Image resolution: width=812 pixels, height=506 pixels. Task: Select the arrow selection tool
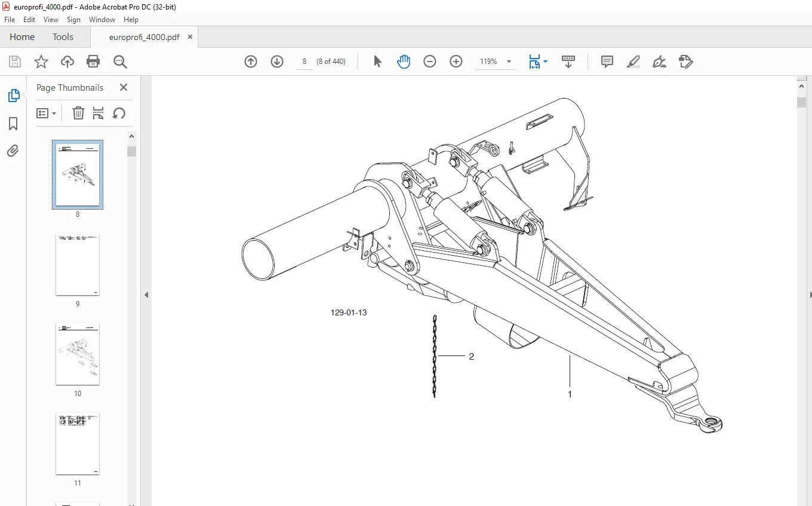click(x=377, y=62)
